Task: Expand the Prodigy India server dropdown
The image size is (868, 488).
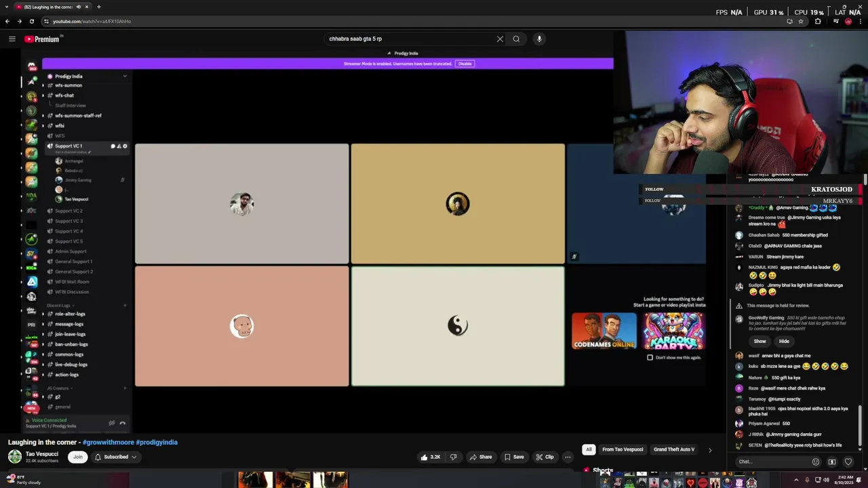Action: coord(125,76)
